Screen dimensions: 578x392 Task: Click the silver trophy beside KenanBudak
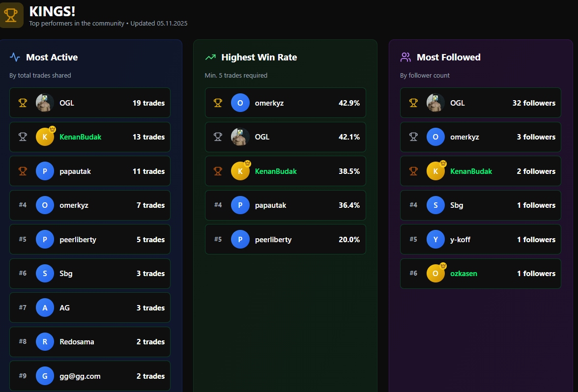tap(23, 137)
